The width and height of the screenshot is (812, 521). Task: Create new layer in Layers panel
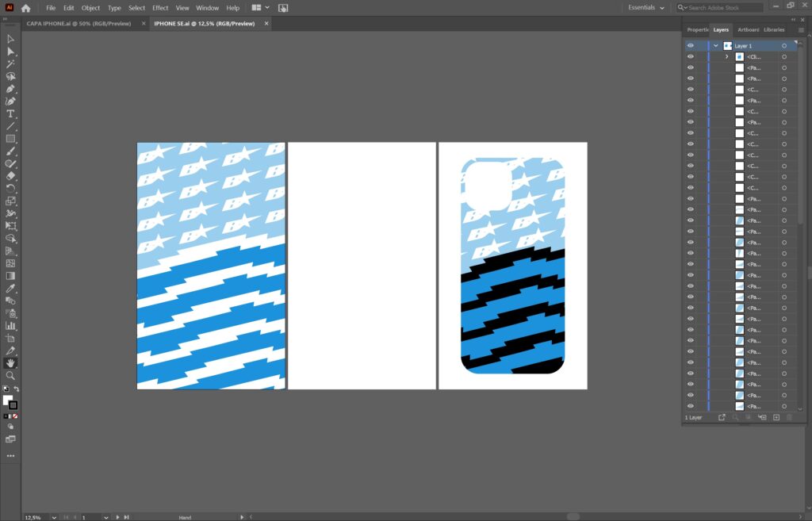(776, 417)
